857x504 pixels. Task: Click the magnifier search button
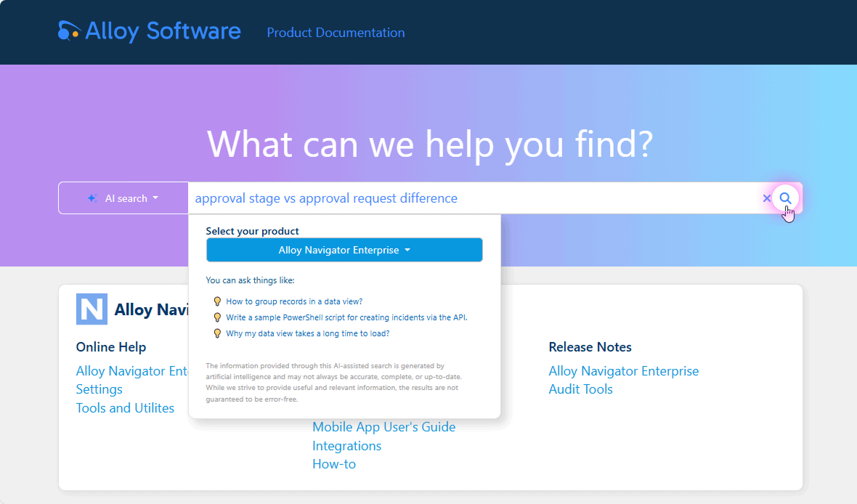tap(785, 198)
